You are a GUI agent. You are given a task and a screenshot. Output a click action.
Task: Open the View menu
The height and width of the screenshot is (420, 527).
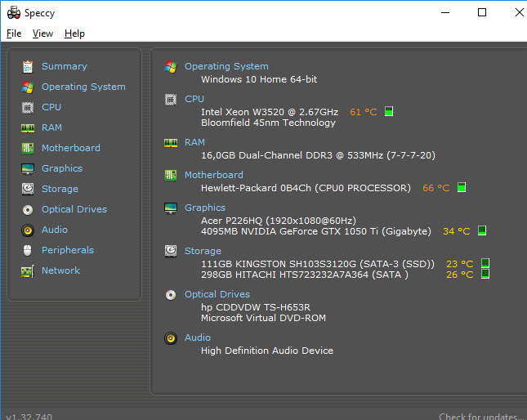coord(42,34)
